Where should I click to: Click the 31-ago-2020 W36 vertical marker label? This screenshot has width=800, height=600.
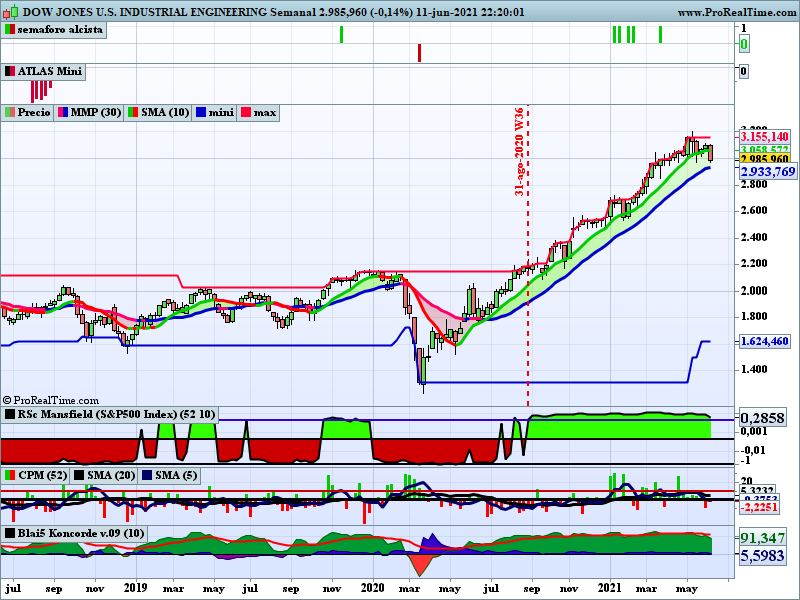click(519, 152)
